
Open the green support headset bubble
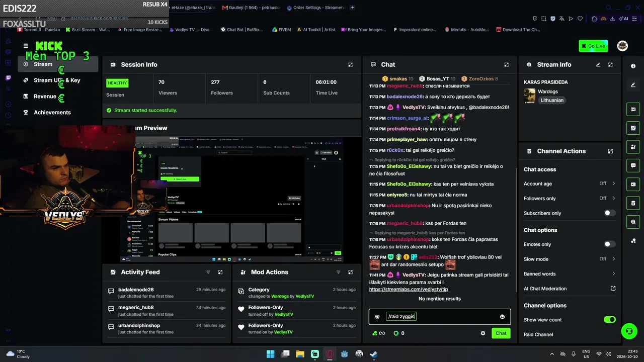pos(629,331)
